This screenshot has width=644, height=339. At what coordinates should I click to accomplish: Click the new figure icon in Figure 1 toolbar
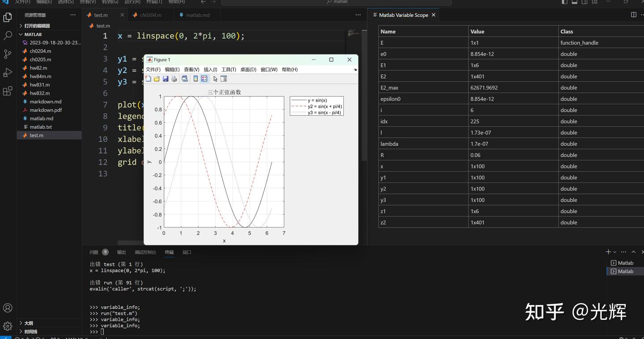[148, 78]
